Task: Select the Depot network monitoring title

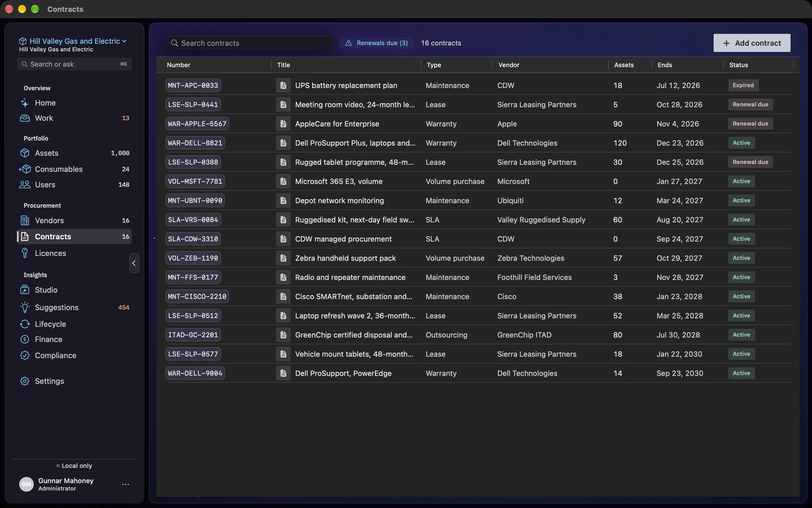Action: click(340, 201)
